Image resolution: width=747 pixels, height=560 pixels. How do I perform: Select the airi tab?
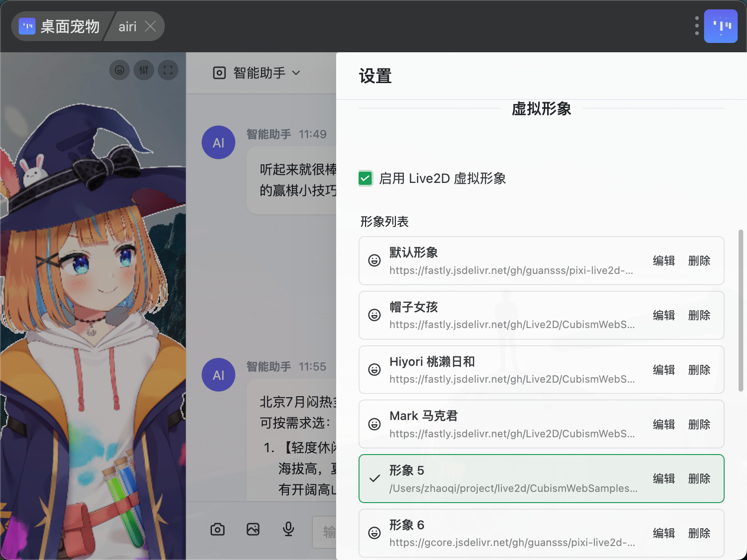(x=127, y=27)
